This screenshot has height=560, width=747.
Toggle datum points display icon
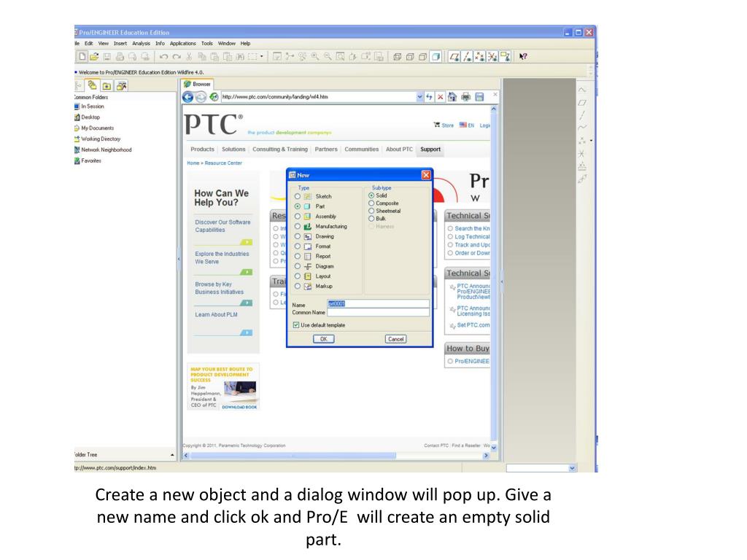[x=480, y=57]
